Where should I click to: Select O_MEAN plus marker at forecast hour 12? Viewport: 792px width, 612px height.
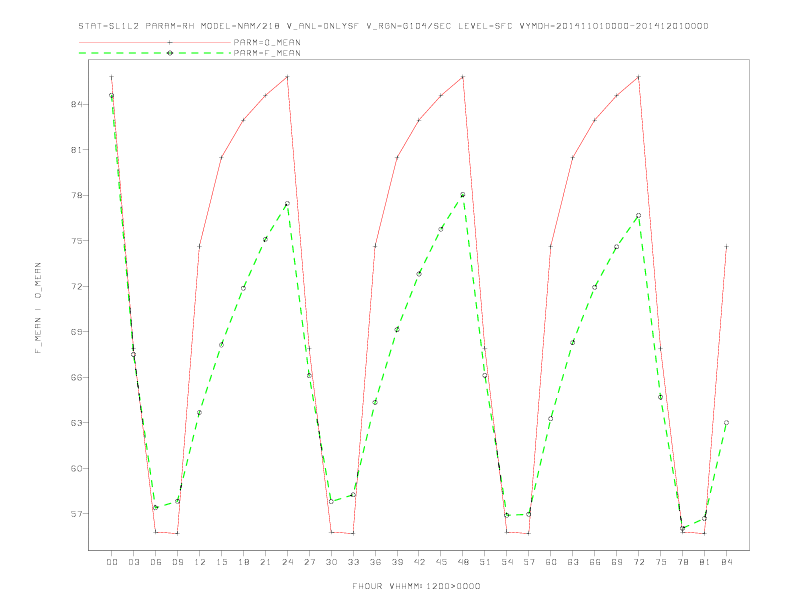coord(199,246)
